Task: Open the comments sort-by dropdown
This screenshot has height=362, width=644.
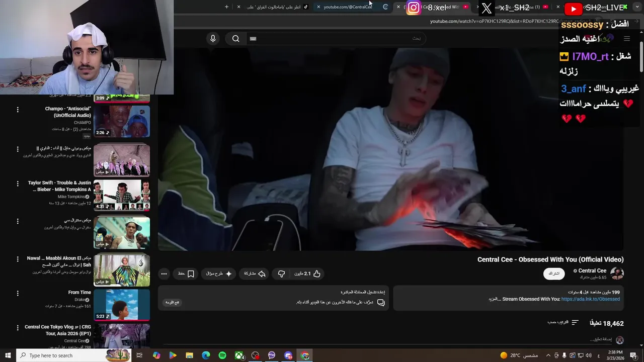Action: [563, 322]
